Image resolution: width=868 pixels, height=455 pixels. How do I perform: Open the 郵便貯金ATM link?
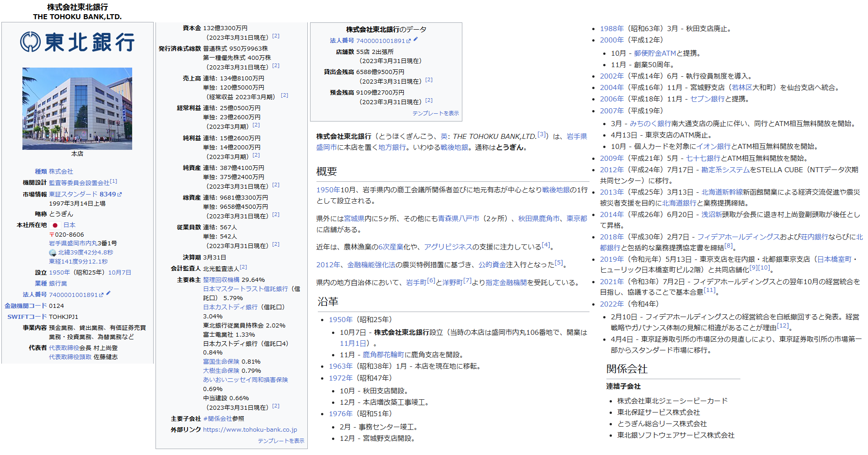click(x=655, y=53)
